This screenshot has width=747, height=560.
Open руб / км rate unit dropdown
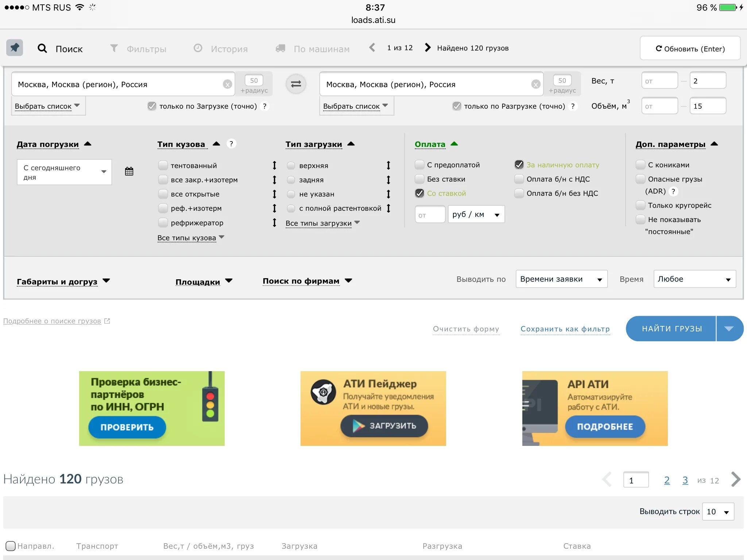[x=476, y=214]
